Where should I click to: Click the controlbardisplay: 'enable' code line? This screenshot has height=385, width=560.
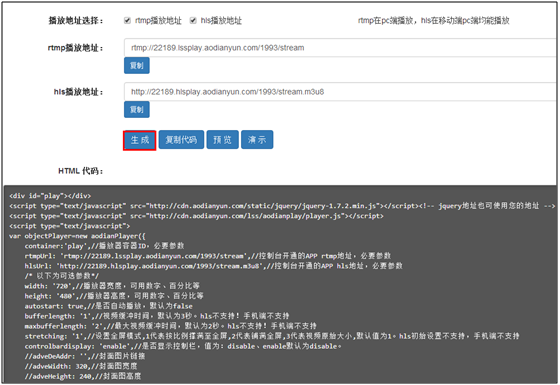click(x=183, y=346)
